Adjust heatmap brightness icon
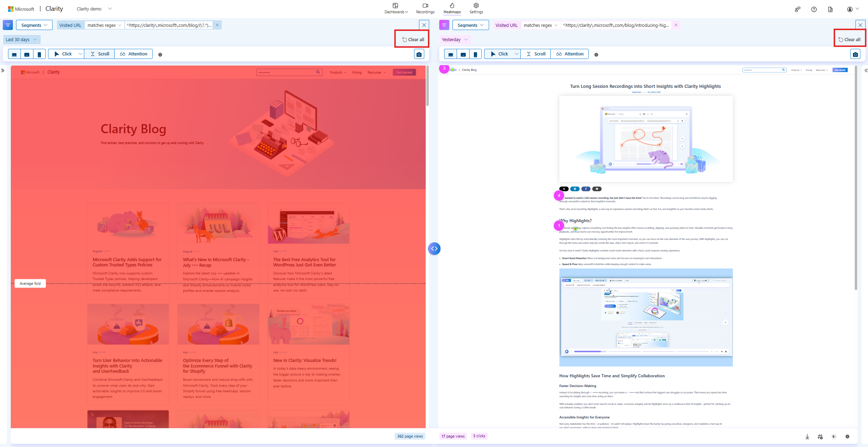The height and width of the screenshot is (447, 868). (x=834, y=437)
